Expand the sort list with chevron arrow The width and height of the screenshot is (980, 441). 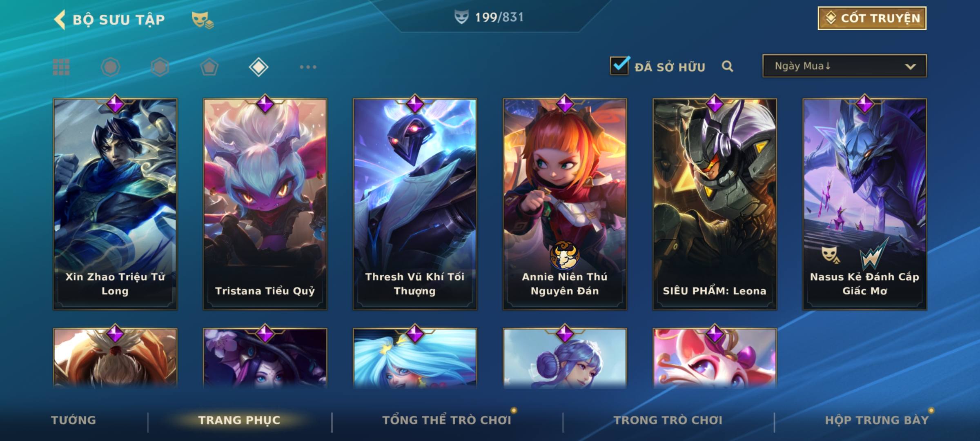click(x=910, y=67)
